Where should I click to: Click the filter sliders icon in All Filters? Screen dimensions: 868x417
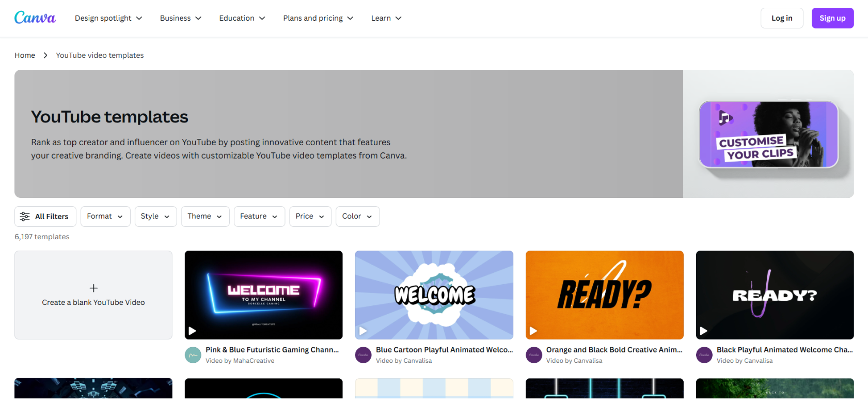point(25,217)
